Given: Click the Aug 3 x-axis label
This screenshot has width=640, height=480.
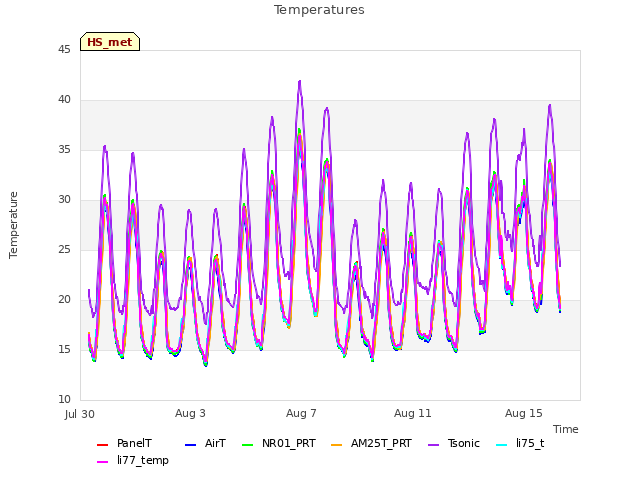Looking at the screenshot, I should [190, 413].
